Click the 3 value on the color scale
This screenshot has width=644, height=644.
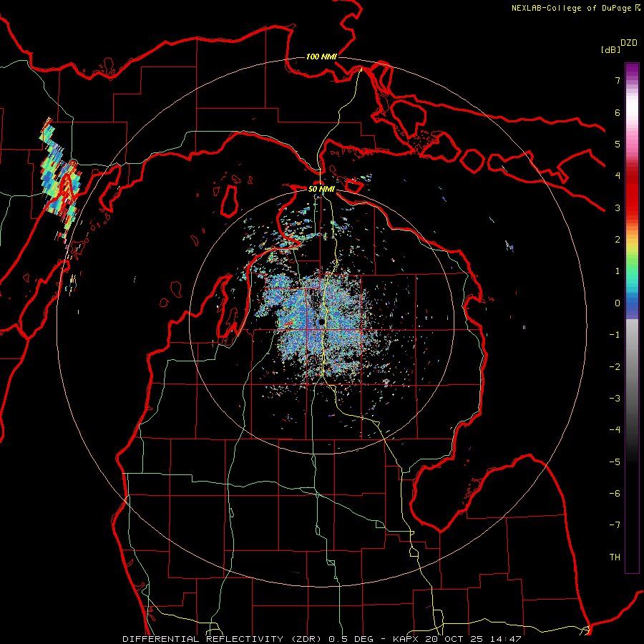[x=618, y=208]
